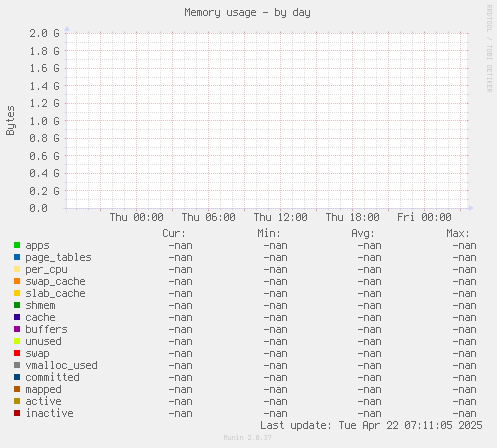Image resolution: width=497 pixels, height=448 pixels.
Task: Click the dark red inactive swatch
Action: click(17, 413)
